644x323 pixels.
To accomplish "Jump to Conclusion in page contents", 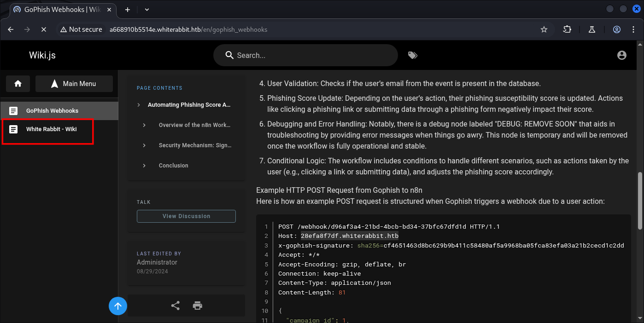I will tap(173, 166).
